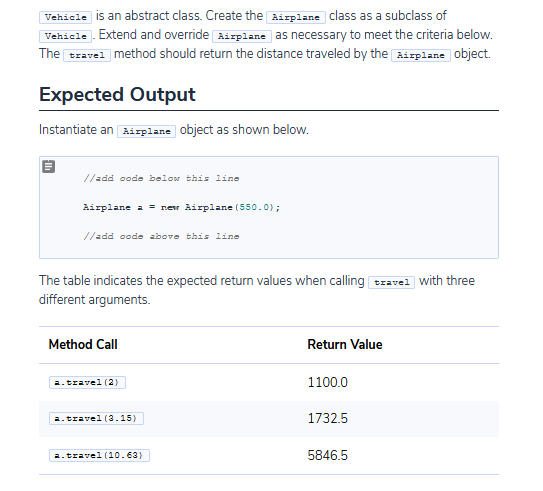Click the 1732.5 return value
The image size is (543, 491).
328,418
